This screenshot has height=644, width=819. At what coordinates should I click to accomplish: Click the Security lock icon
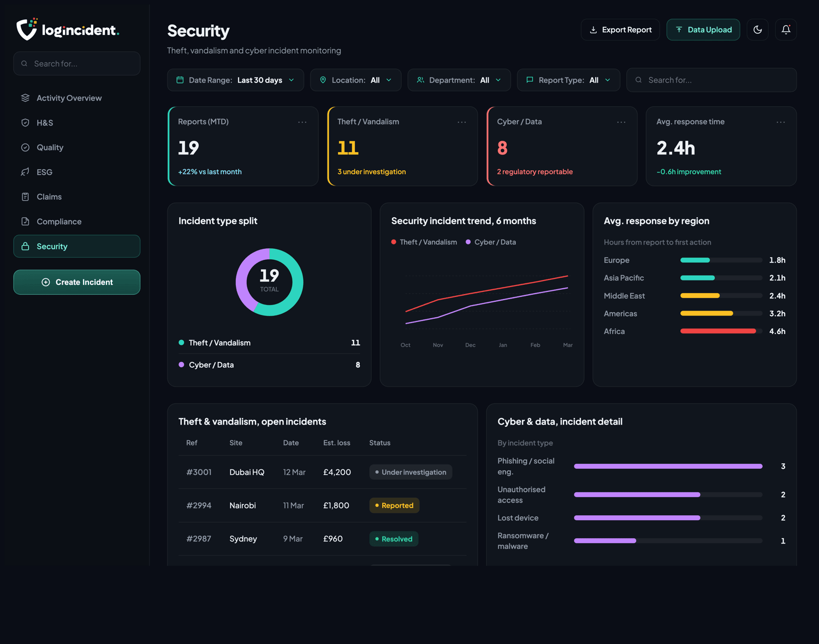[25, 246]
